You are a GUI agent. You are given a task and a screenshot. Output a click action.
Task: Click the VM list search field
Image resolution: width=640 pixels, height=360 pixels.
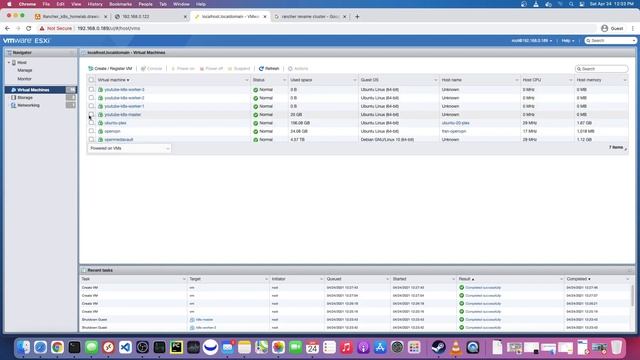click(602, 69)
